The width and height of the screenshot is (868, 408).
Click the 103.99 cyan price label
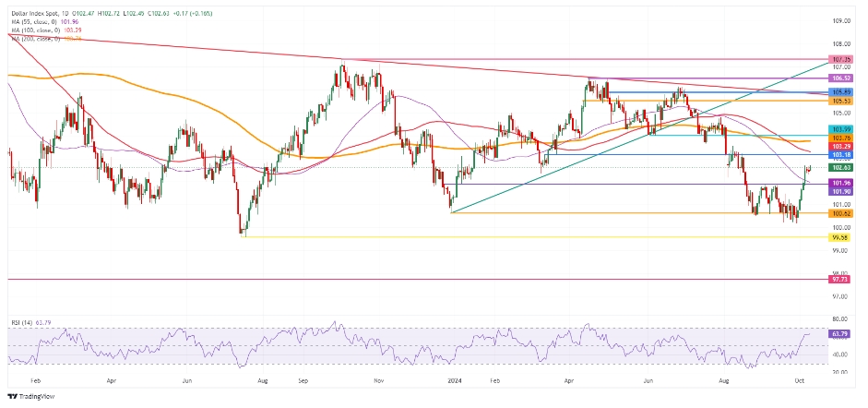pyautogui.click(x=841, y=128)
